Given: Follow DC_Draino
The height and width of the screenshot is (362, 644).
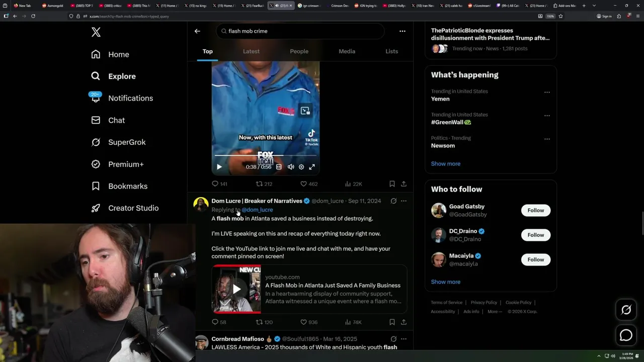Looking at the screenshot, I should tap(535, 235).
